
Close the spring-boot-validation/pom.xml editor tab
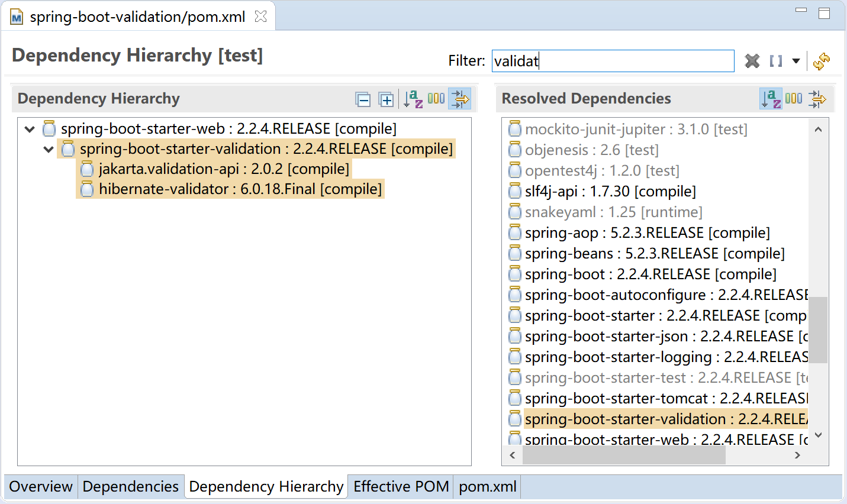coord(260,17)
